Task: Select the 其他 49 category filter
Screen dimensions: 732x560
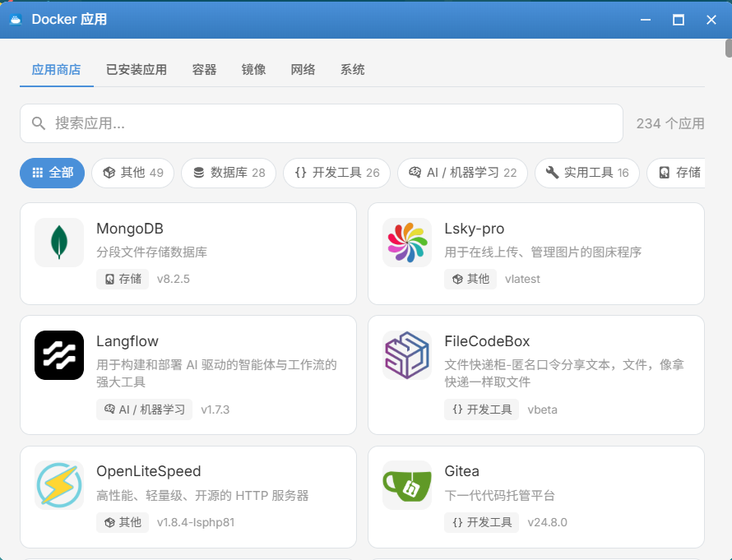Action: (132, 173)
